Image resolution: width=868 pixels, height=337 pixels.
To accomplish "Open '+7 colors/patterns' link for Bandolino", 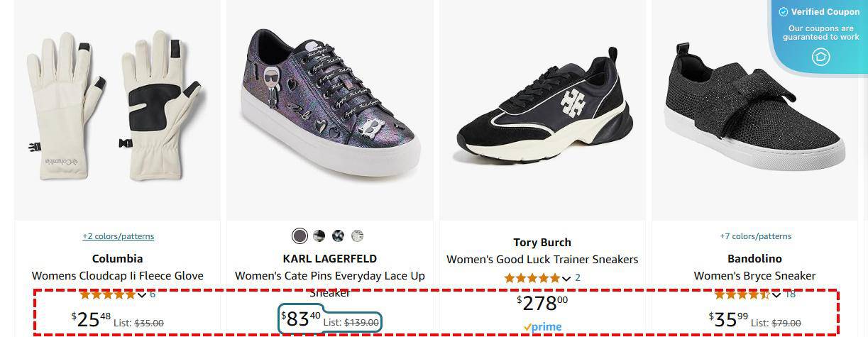I will click(755, 236).
